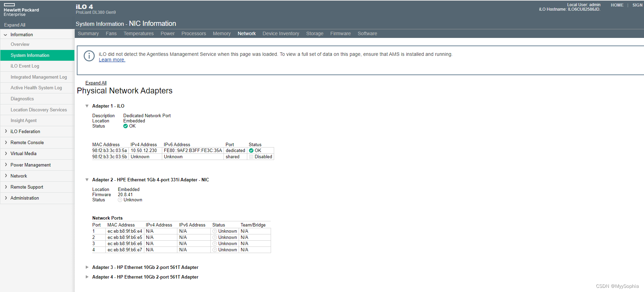Click the Unknown status icon under Adapter 2 Firmware
644x292 pixels.
(120, 200)
